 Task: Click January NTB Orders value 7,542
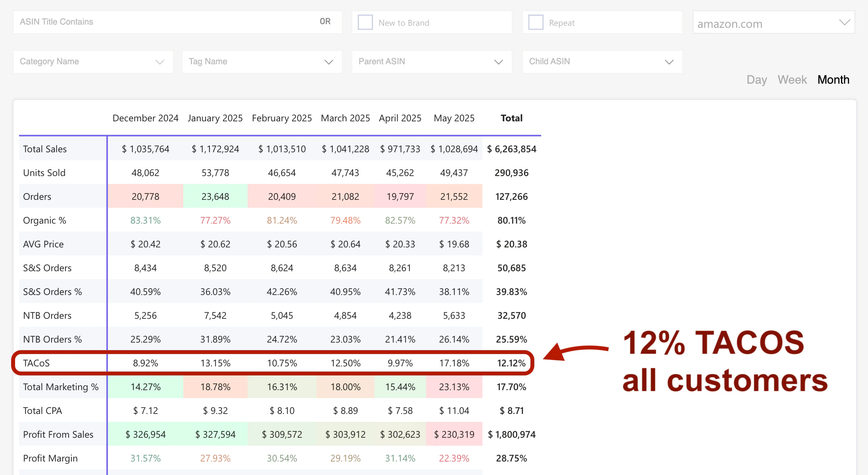click(x=215, y=316)
